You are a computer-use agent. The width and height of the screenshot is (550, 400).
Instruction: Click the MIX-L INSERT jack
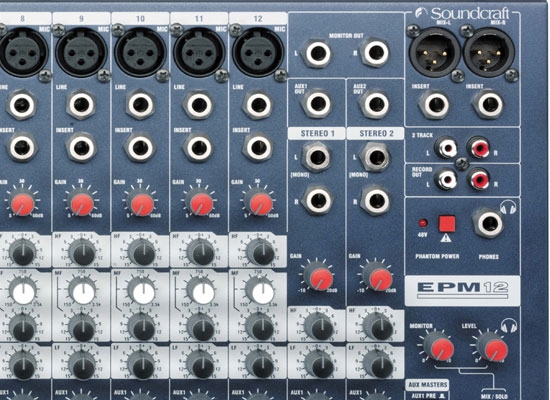click(x=435, y=105)
